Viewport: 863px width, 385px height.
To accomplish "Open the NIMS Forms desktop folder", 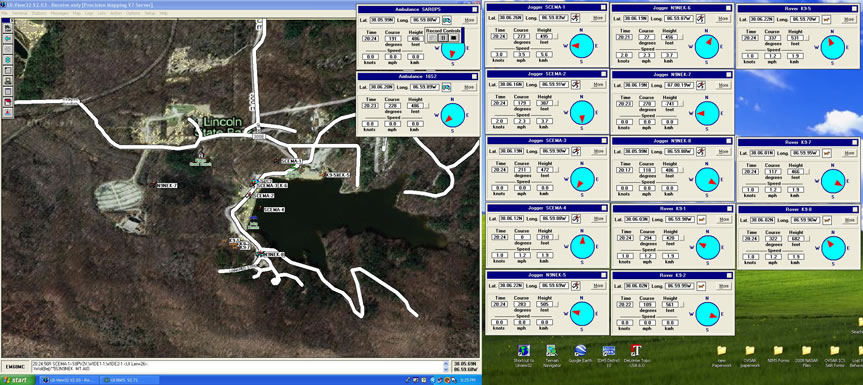I will click(x=778, y=355).
